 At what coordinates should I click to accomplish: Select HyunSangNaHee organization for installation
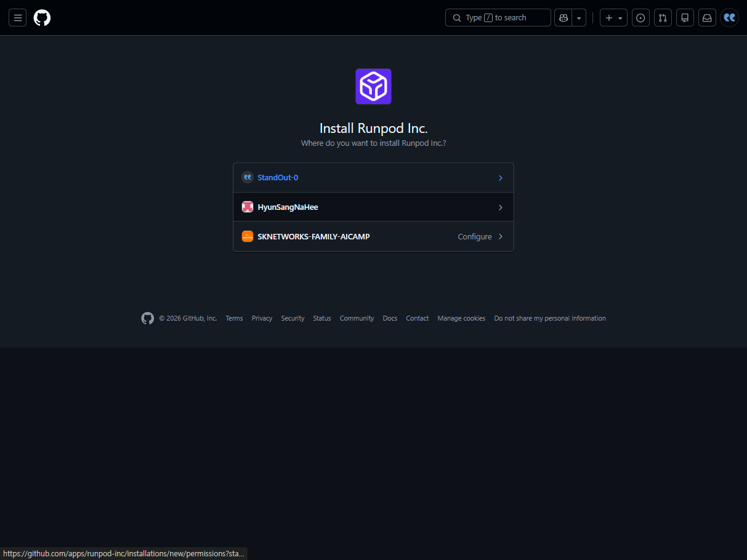[x=373, y=207]
